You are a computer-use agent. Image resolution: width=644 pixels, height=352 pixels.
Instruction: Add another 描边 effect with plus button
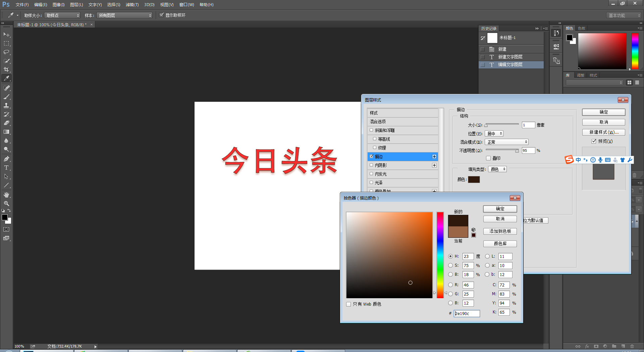click(434, 157)
